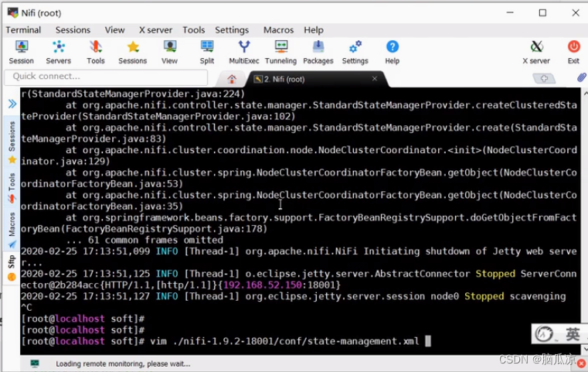
Task: Click the vim state-management.xml command line
Action: [x=284, y=341]
